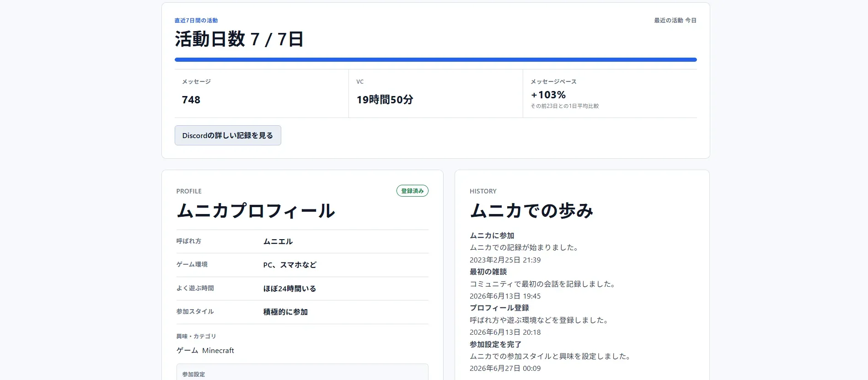Click the 登録済み status badge
The height and width of the screenshot is (380, 868).
tap(412, 191)
